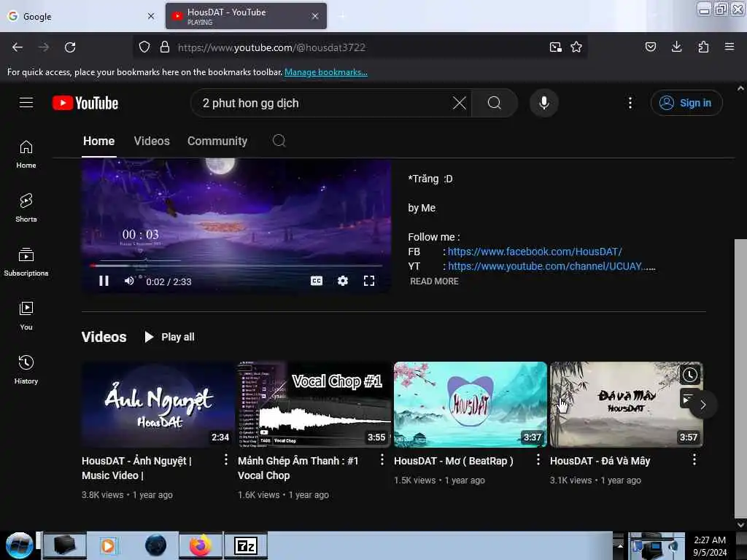Open the HousDAT - Mơ video thumbnail
This screenshot has width=747, height=560.
[x=471, y=405]
